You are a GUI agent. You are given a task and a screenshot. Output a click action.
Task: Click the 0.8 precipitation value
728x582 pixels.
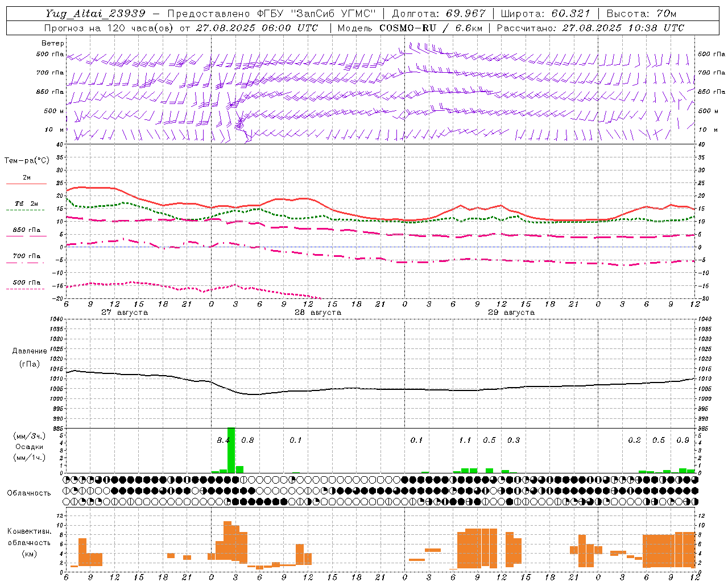248,440
